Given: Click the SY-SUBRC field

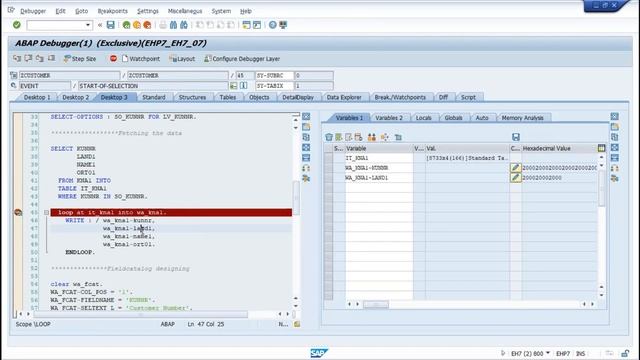Looking at the screenshot, I should click(274, 76).
